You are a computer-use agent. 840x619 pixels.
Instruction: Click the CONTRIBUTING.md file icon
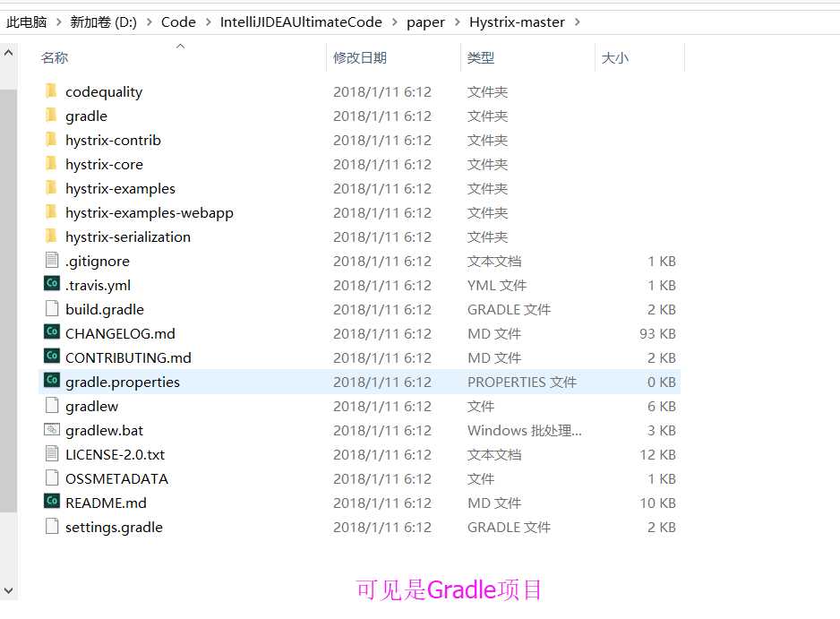click(52, 356)
